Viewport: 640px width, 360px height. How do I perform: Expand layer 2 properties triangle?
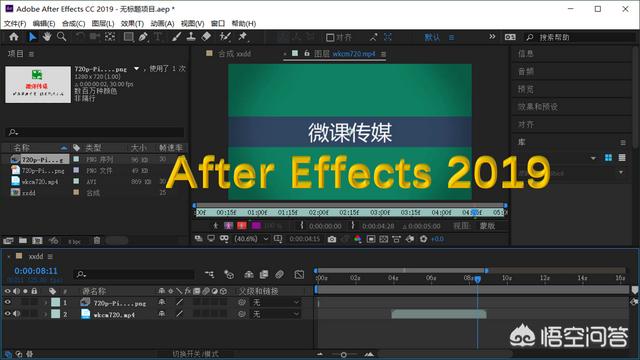(x=46, y=314)
